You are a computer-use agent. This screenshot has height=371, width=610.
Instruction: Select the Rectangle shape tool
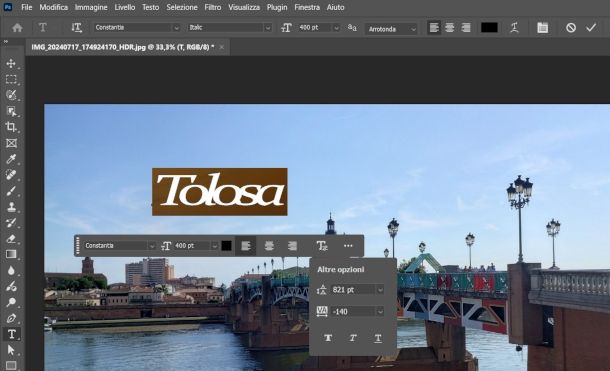click(11, 366)
